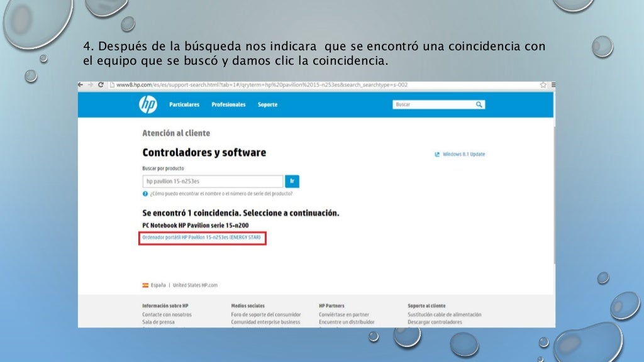Click the Buscar por producto label

(163, 168)
